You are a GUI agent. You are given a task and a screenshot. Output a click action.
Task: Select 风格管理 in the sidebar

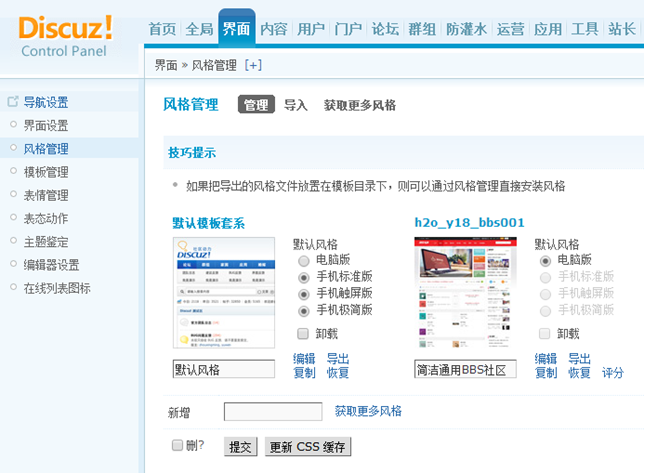[x=46, y=149]
